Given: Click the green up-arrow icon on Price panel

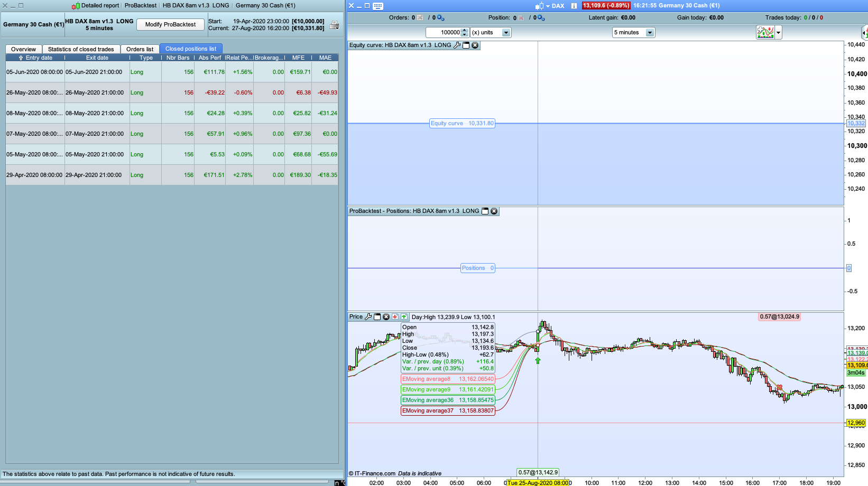Looking at the screenshot, I should tap(404, 317).
